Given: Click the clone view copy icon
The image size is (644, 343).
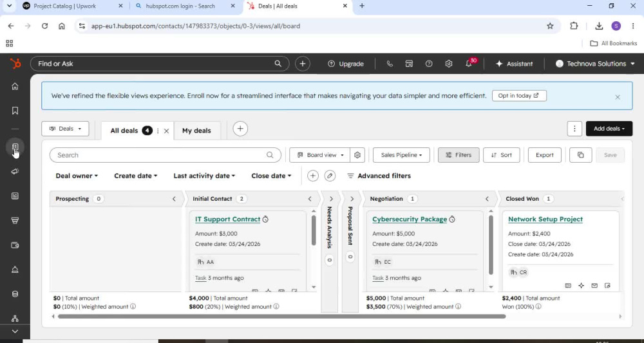Looking at the screenshot, I should [x=580, y=155].
